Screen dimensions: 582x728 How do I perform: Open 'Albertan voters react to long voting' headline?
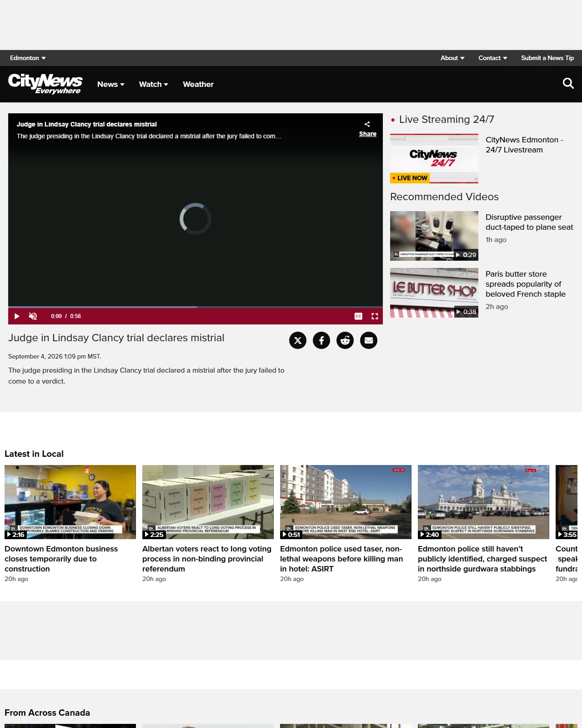(207, 559)
